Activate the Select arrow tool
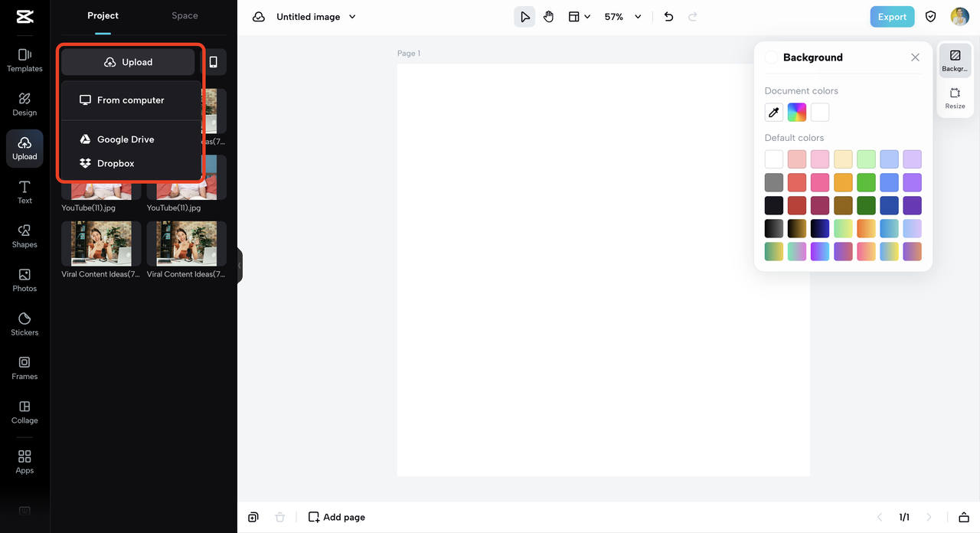Viewport: 980px width, 533px height. (524, 17)
